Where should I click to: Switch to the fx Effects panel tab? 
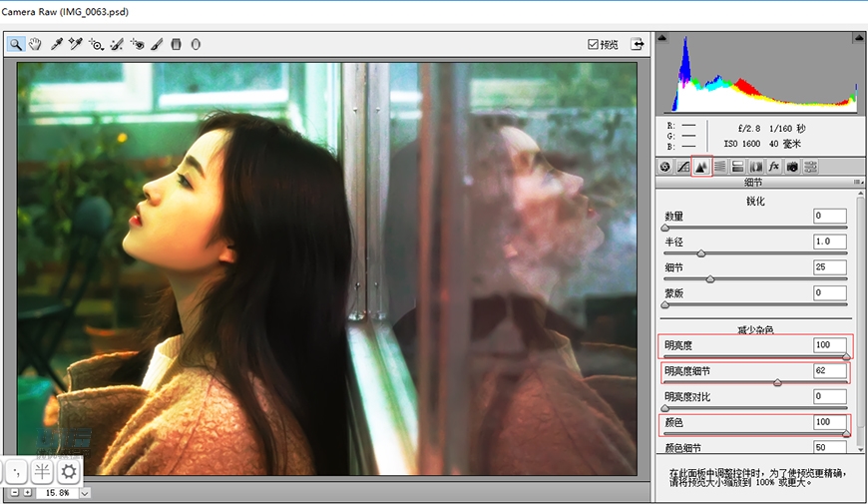tap(773, 166)
